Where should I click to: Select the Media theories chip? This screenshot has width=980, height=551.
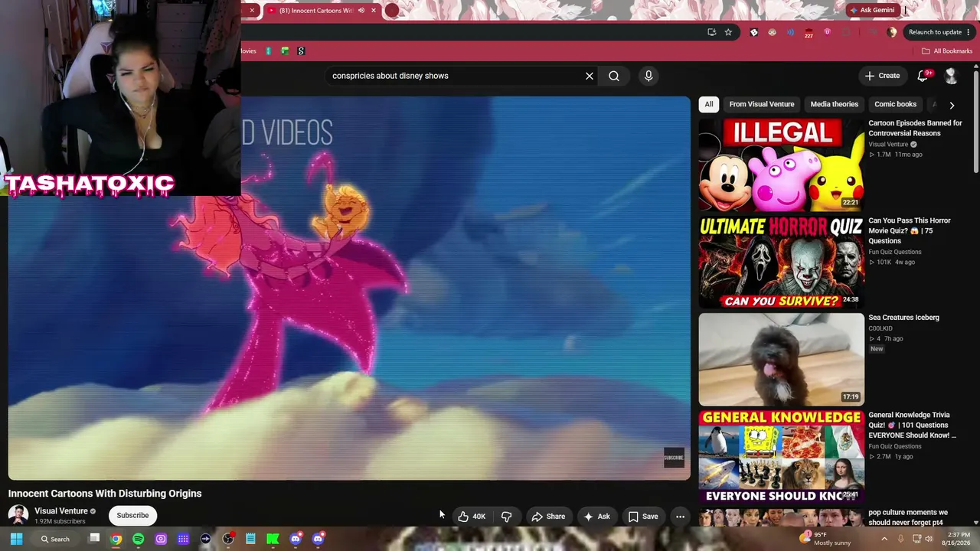point(835,104)
